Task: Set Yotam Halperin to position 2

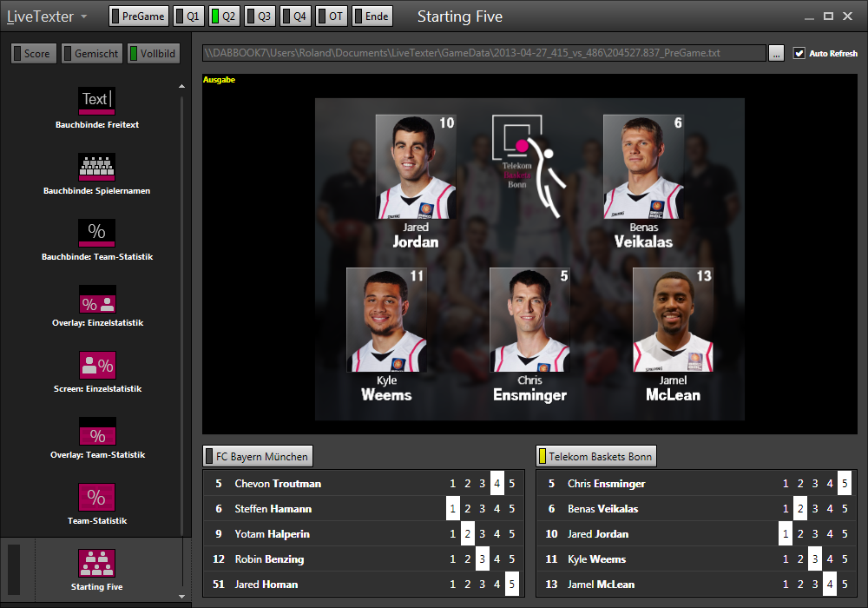Action: tap(468, 534)
